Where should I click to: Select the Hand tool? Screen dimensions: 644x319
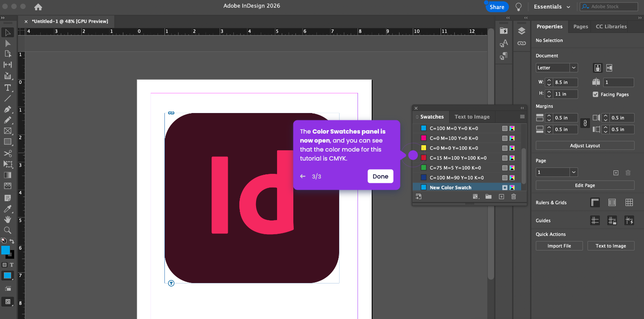tap(7, 219)
